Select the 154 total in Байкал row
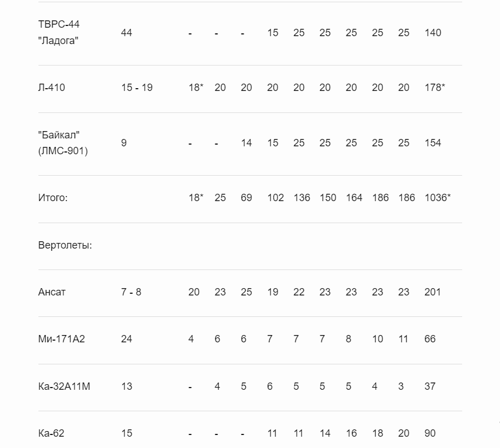This screenshot has height=448, width=500. coord(433,143)
